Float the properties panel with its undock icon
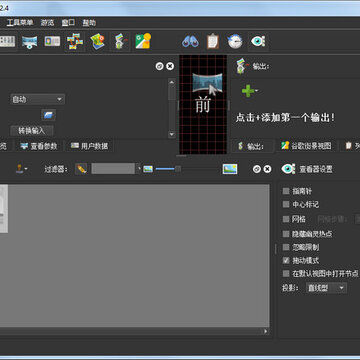The width and height of the screenshot is (360, 360). (x=160, y=66)
